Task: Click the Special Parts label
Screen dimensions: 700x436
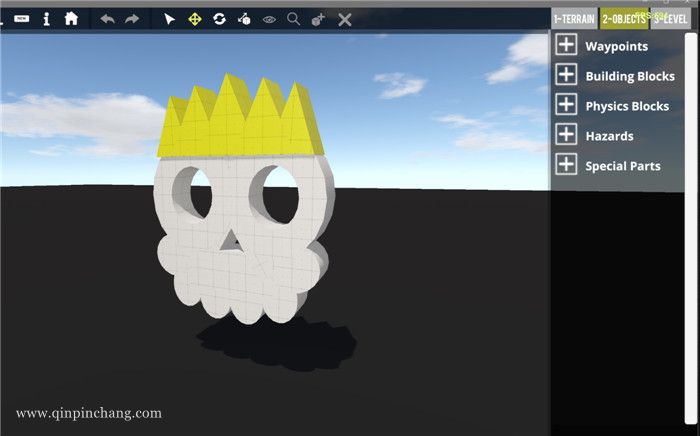Action: [x=623, y=166]
